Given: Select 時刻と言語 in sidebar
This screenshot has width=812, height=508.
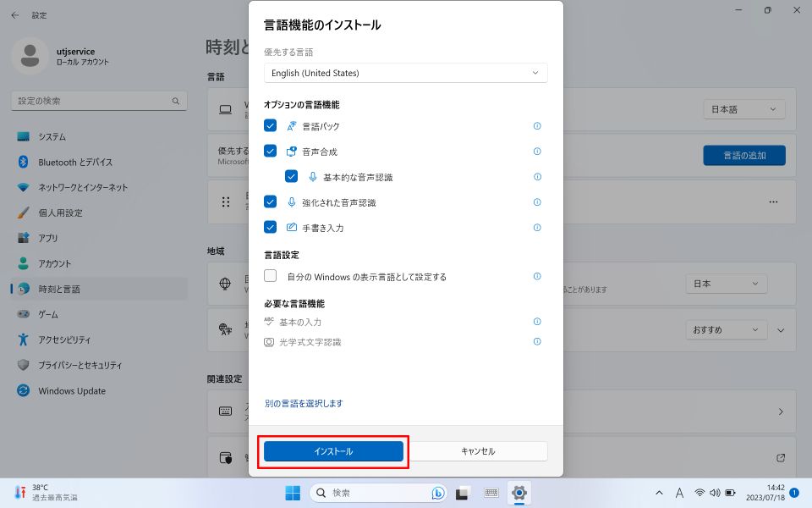Looking at the screenshot, I should (99, 290).
